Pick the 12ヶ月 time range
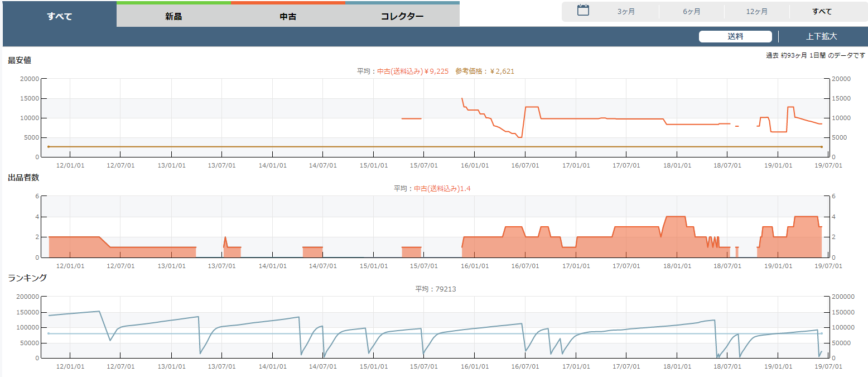This screenshot has height=377, width=868. (x=757, y=12)
